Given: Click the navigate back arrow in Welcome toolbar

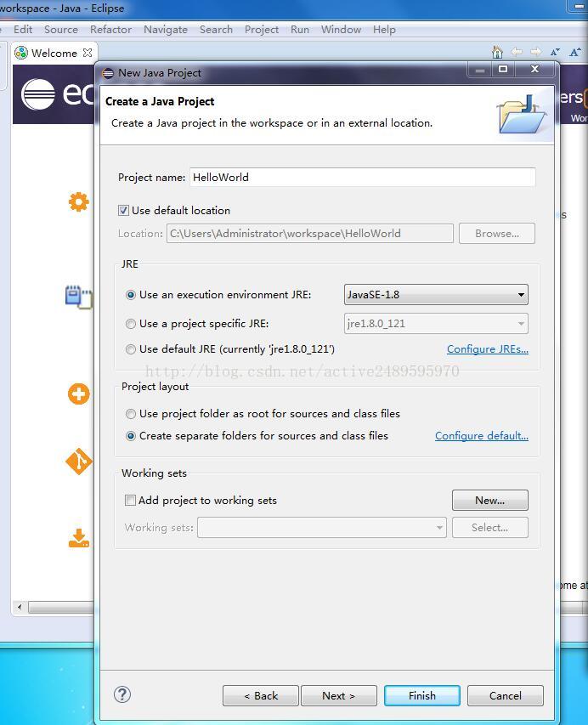Looking at the screenshot, I should (x=517, y=52).
